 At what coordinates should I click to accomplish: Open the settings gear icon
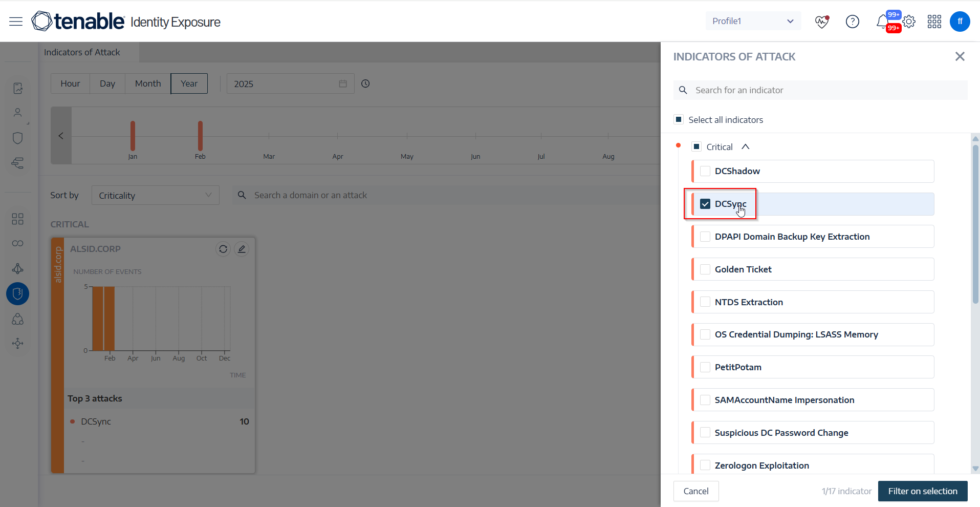pos(909,22)
